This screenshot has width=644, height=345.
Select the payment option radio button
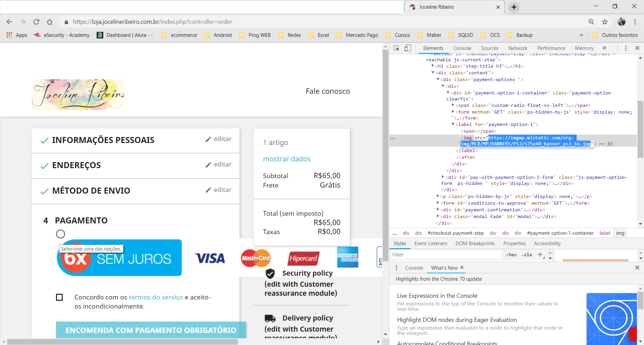click(x=60, y=234)
